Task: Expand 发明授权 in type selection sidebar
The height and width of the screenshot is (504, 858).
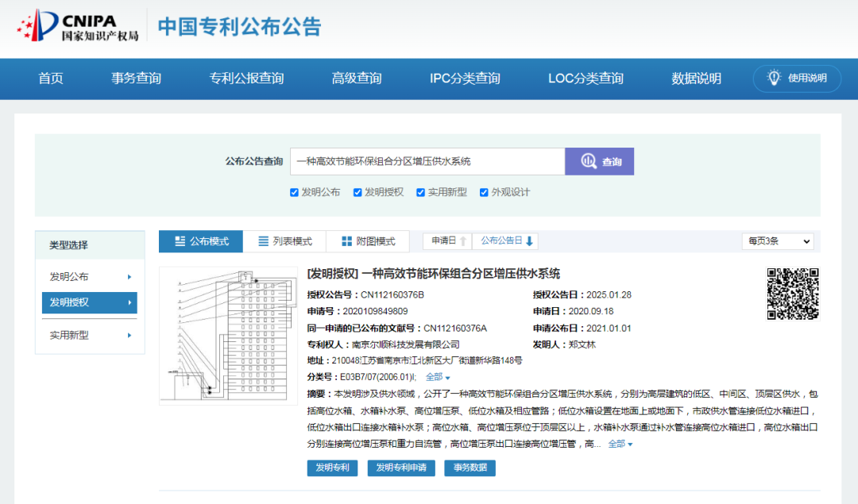Action: point(129,302)
